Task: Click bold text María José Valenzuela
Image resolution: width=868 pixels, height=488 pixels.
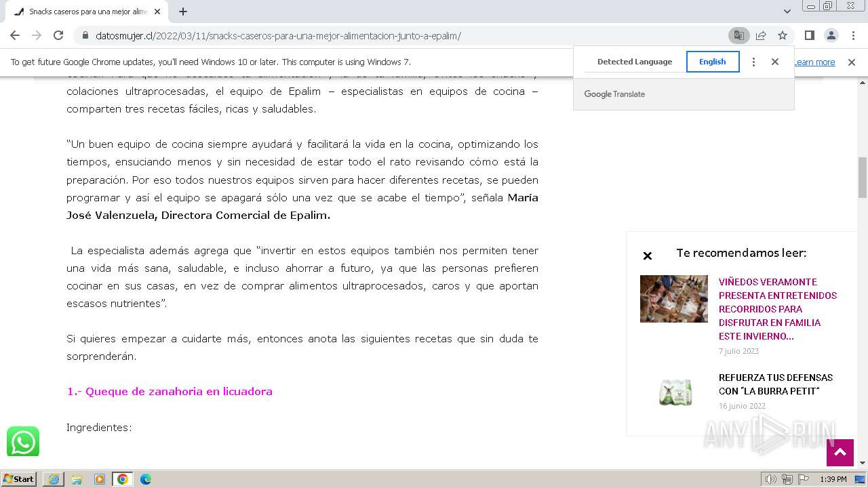Action: [x=302, y=207]
